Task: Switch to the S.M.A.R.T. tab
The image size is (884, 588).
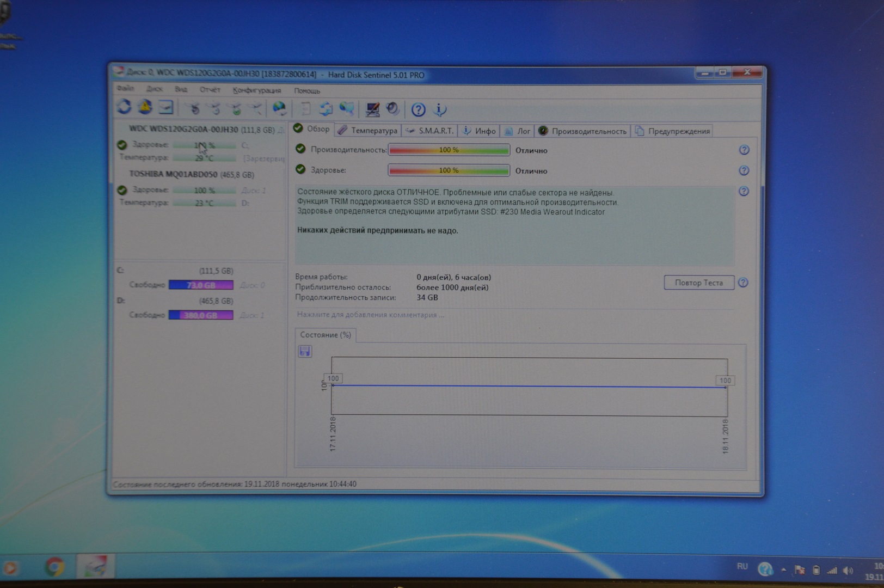Action: point(430,131)
